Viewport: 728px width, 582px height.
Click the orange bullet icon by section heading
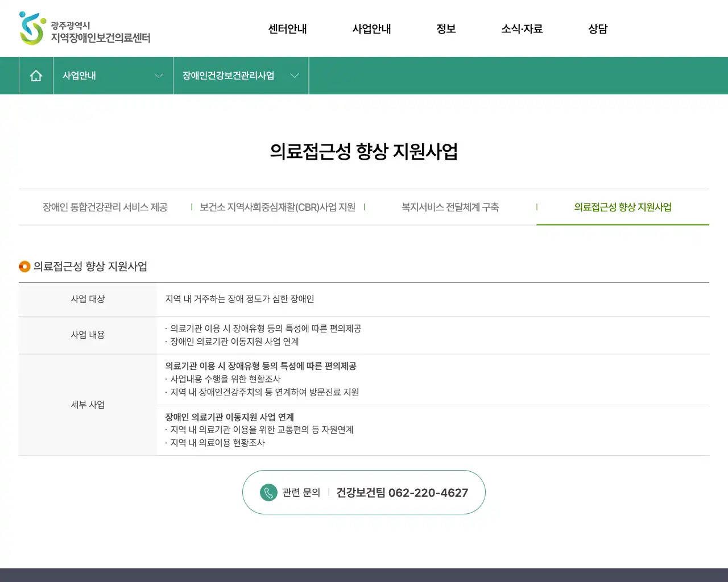[x=24, y=266]
